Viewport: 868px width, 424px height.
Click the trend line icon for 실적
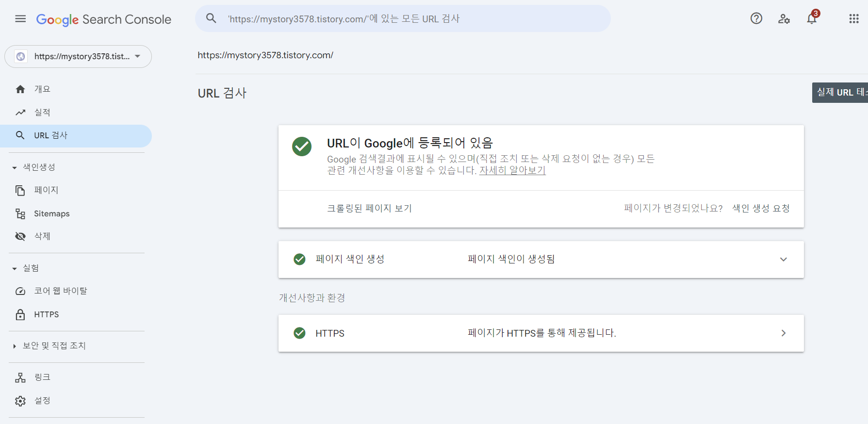[20, 113]
